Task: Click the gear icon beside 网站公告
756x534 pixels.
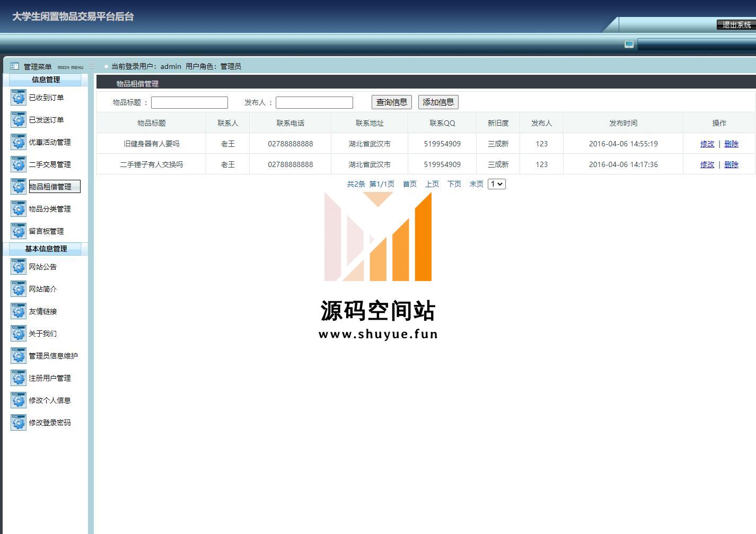Action: [19, 267]
